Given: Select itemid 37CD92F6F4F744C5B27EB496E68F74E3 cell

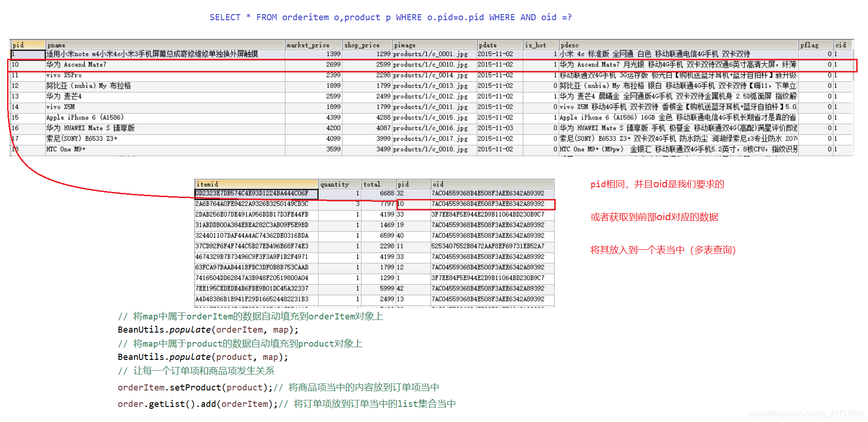Looking at the screenshot, I should point(257,246).
